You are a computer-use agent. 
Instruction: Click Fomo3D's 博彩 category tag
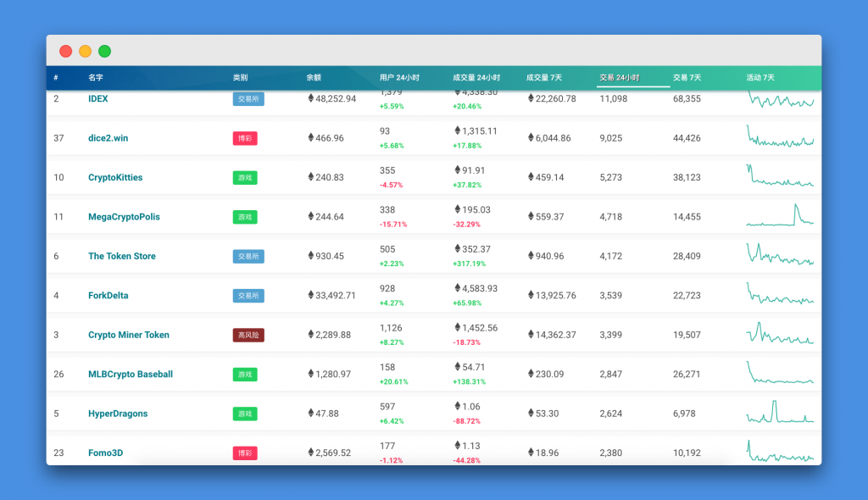245,453
